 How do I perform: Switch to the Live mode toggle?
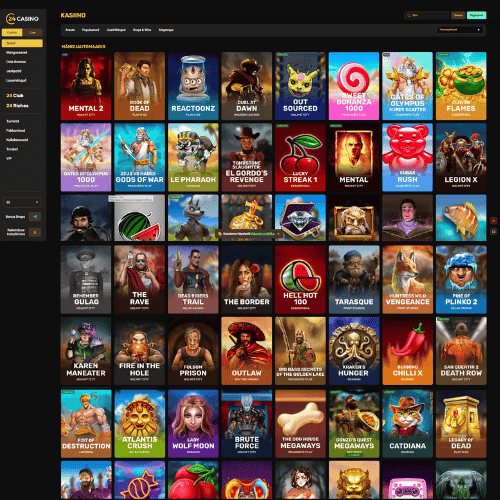[x=32, y=32]
